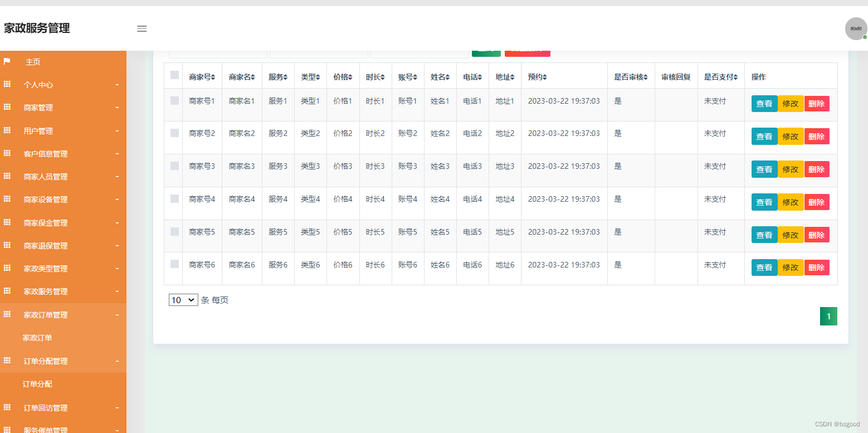Sort by 商家号 column arrows

pyautogui.click(x=213, y=77)
